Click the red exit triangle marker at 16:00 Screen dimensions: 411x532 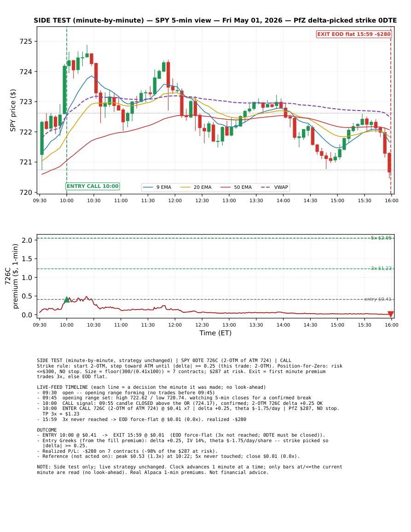(x=391, y=314)
